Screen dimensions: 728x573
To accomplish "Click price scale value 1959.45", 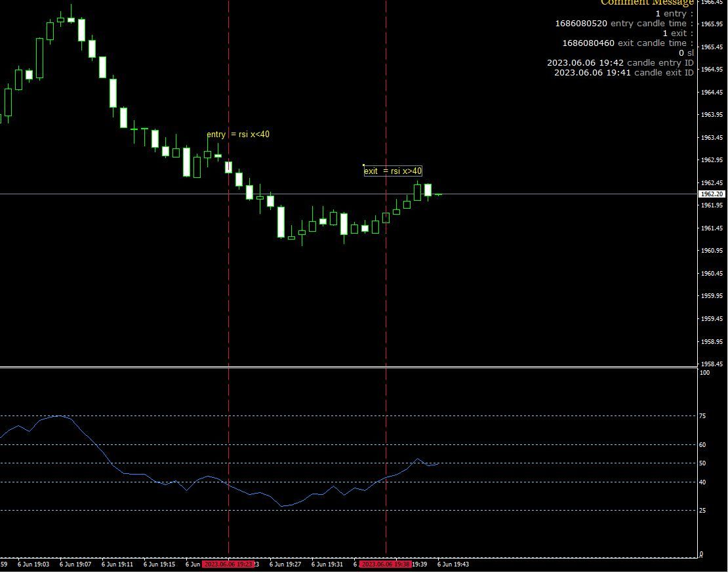I will tap(712, 318).
